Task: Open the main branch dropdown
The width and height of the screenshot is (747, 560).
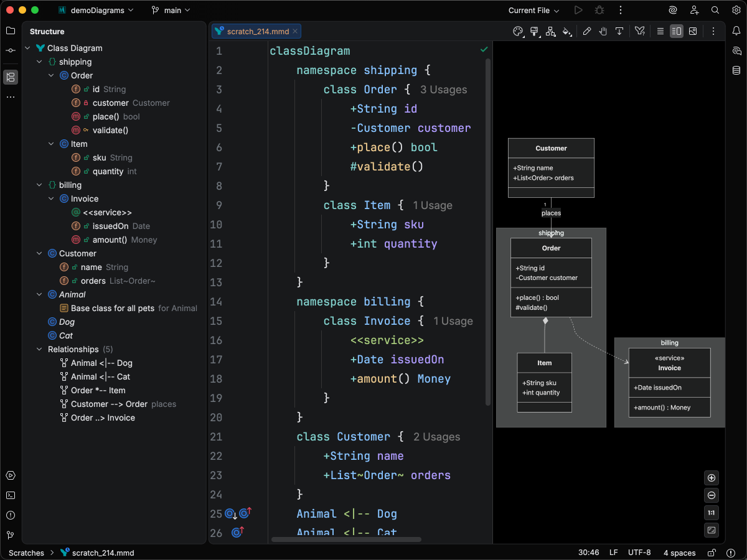Action: [x=171, y=10]
